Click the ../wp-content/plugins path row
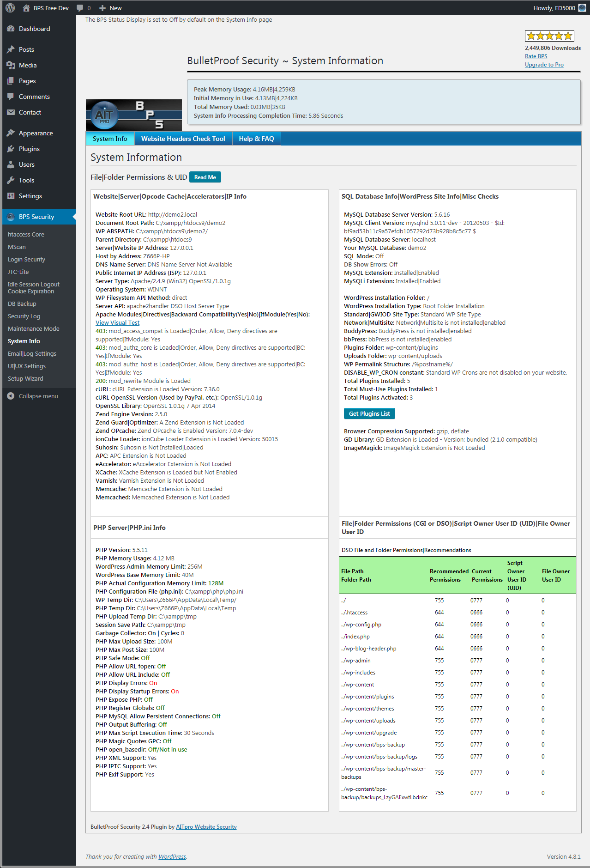The width and height of the screenshot is (590, 868). [x=457, y=697]
